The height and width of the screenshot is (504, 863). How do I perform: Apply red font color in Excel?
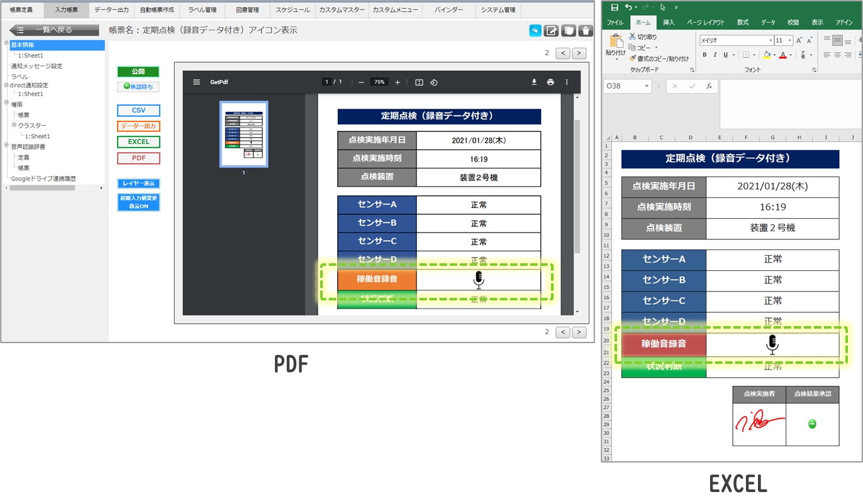(x=782, y=55)
